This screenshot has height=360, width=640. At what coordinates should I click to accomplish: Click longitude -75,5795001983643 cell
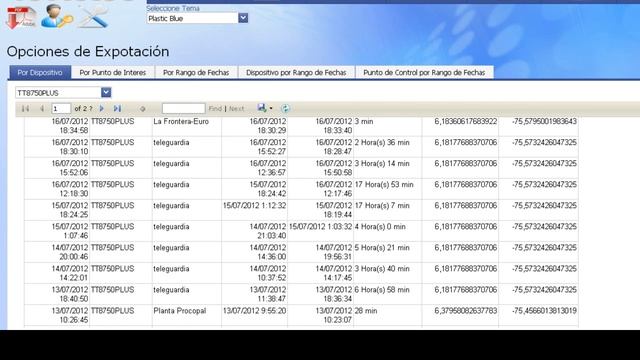click(x=538, y=126)
